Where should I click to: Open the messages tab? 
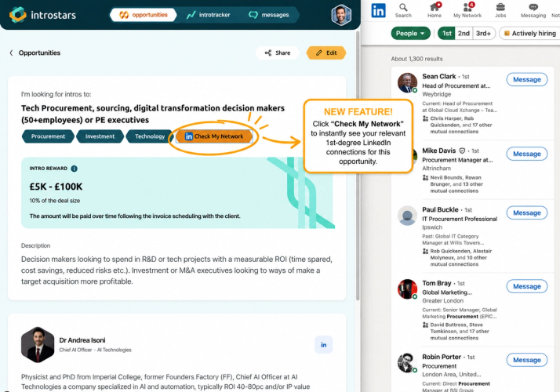click(269, 15)
